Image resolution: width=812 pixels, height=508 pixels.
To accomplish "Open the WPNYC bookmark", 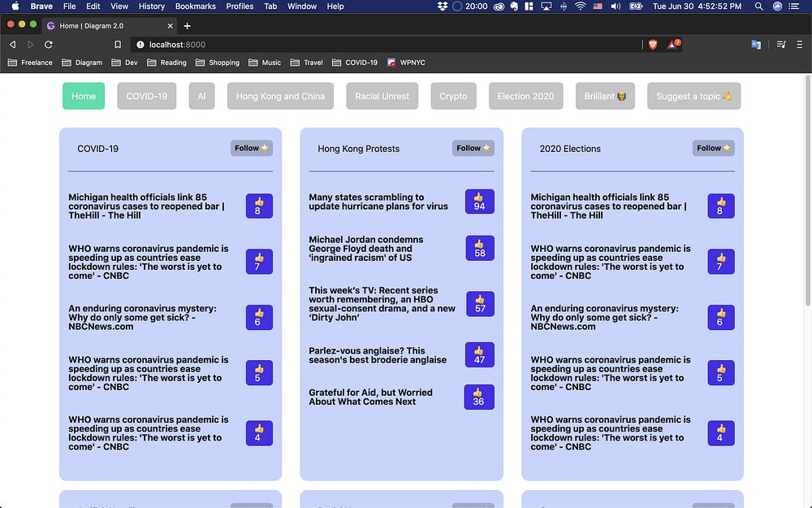I will [x=407, y=63].
